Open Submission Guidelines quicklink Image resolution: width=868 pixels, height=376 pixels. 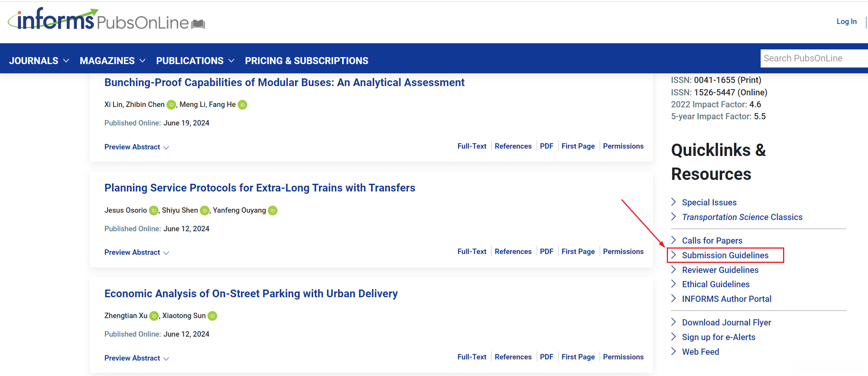point(725,255)
